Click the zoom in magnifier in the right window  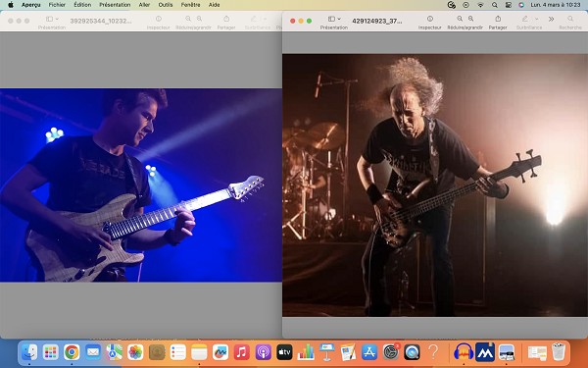pyautogui.click(x=470, y=19)
